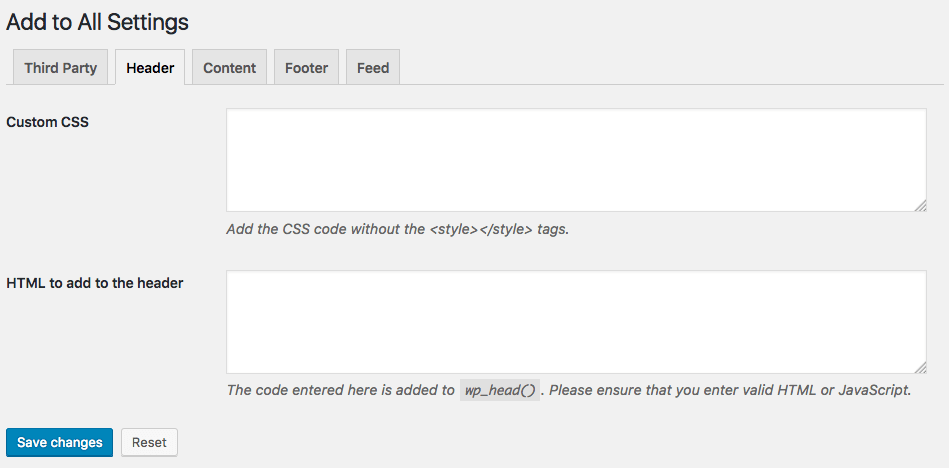The height and width of the screenshot is (468, 949).
Task: Open the Content tab
Action: click(x=229, y=68)
